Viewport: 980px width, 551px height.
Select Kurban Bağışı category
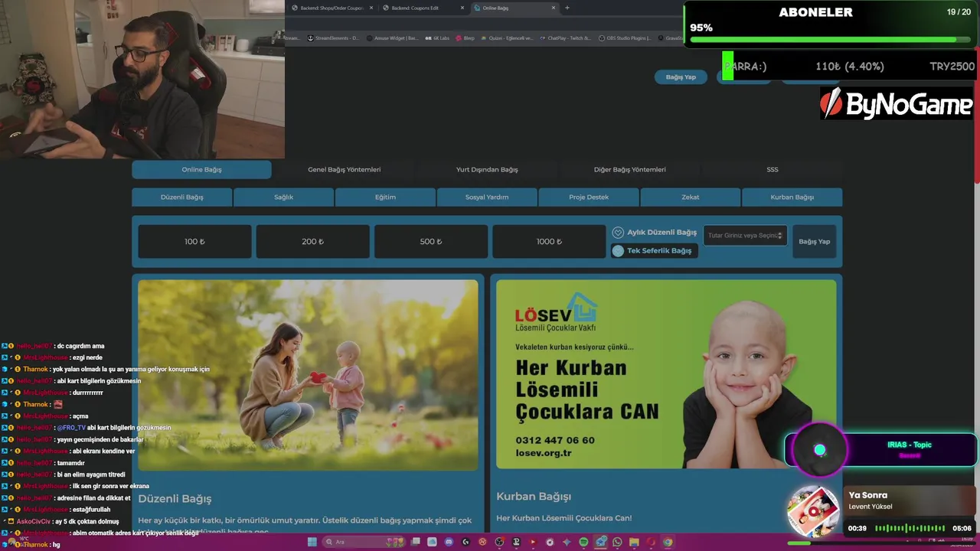792,197
